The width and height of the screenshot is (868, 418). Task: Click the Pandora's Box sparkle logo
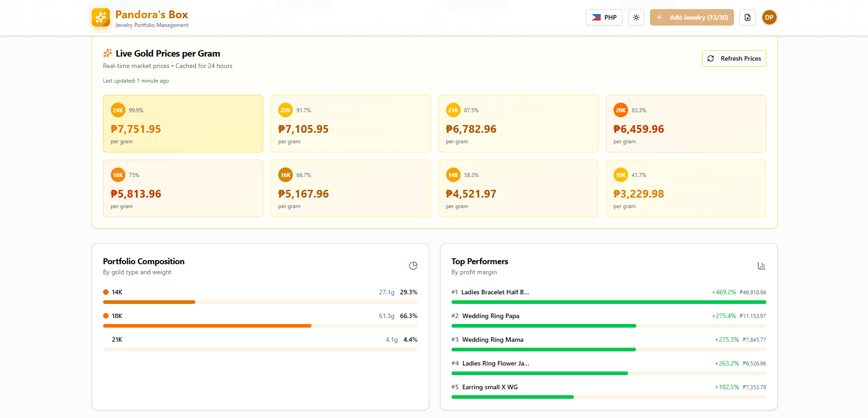(100, 18)
